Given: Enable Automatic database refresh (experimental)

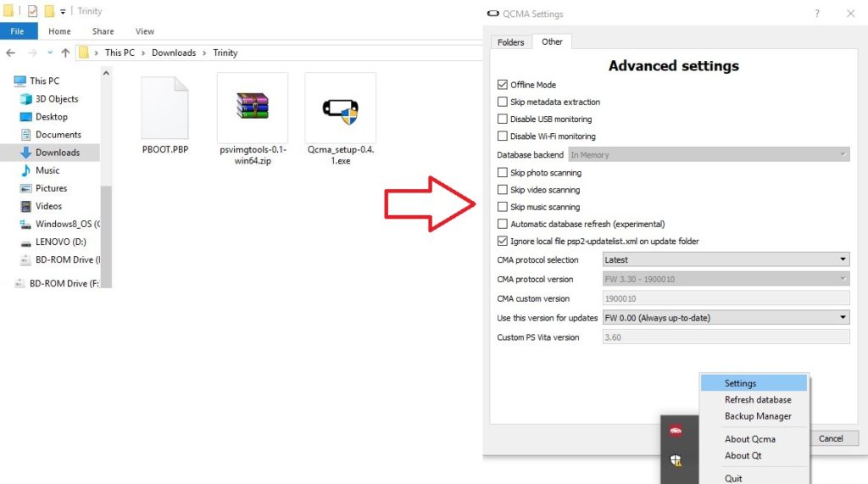Looking at the screenshot, I should [x=502, y=225].
